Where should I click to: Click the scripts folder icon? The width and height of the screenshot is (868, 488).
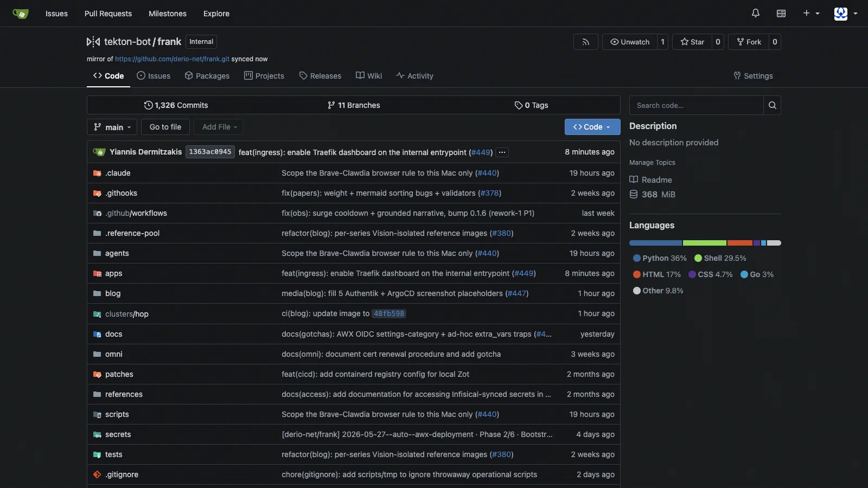pyautogui.click(x=97, y=414)
